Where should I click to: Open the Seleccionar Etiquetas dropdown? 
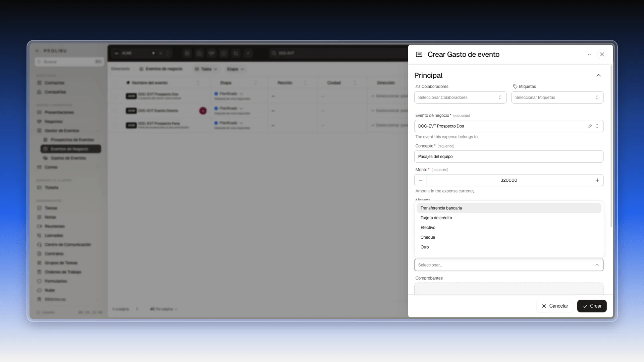[557, 98]
